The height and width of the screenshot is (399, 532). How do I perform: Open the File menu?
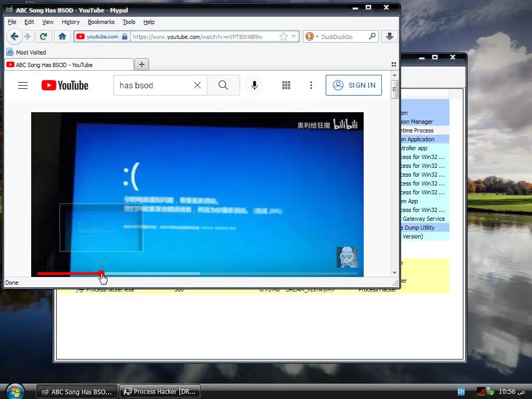point(12,22)
